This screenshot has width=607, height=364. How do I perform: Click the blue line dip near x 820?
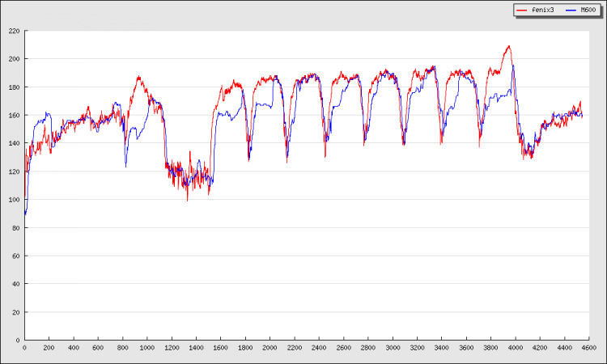125,166
